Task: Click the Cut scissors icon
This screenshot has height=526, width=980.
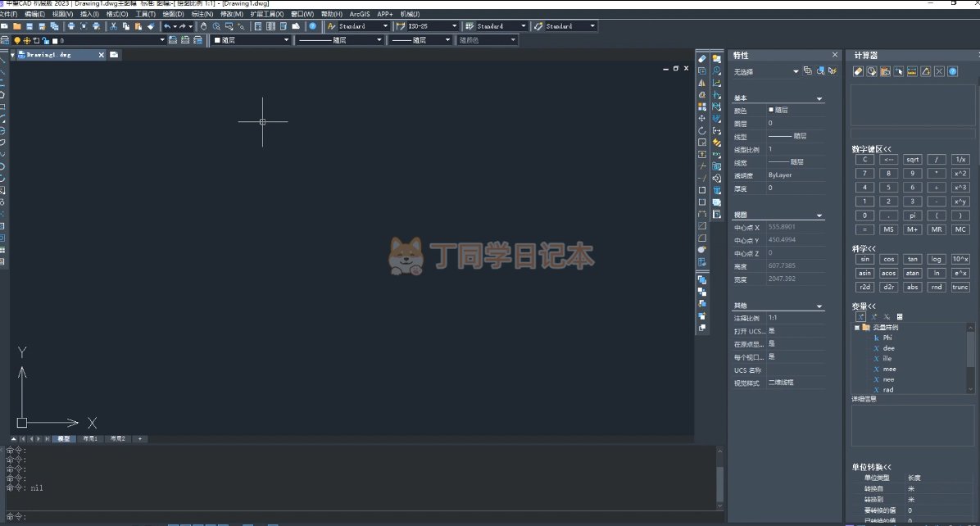Action: click(113, 26)
